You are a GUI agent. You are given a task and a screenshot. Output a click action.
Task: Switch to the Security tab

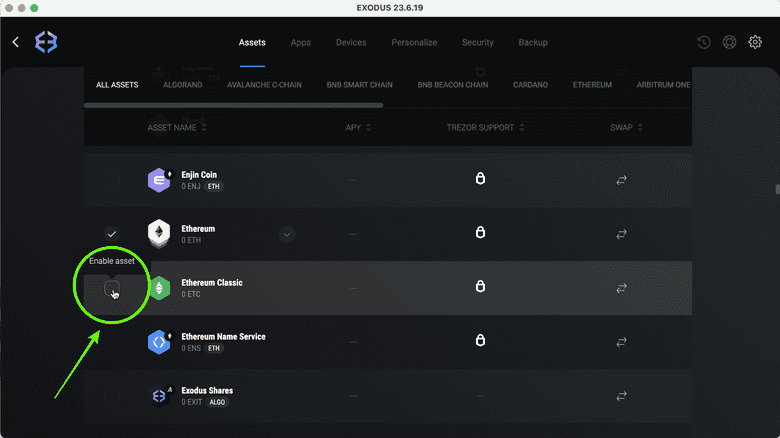click(x=477, y=43)
